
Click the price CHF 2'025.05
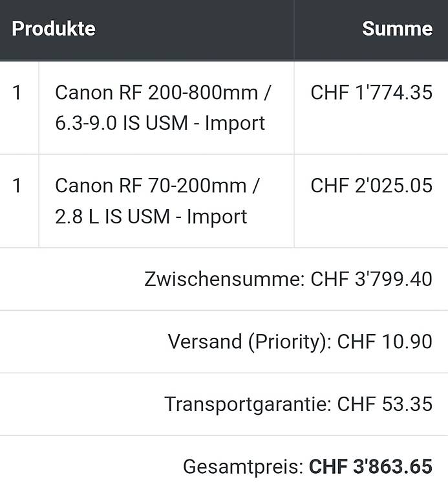coord(371,186)
